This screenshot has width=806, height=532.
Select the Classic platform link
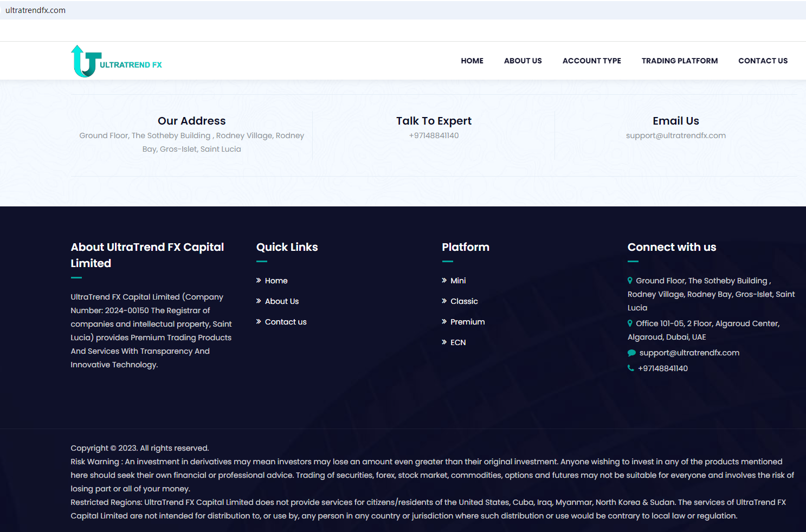point(464,301)
